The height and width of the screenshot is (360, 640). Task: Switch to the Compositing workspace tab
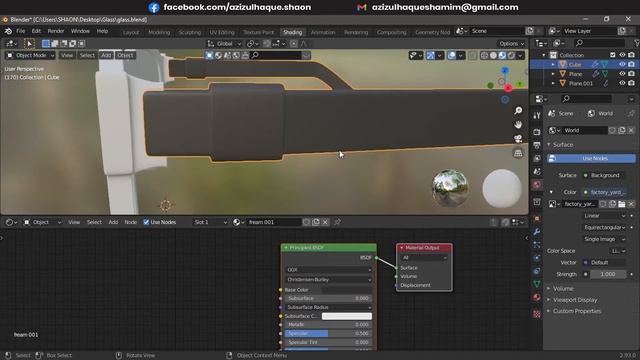coord(391,32)
